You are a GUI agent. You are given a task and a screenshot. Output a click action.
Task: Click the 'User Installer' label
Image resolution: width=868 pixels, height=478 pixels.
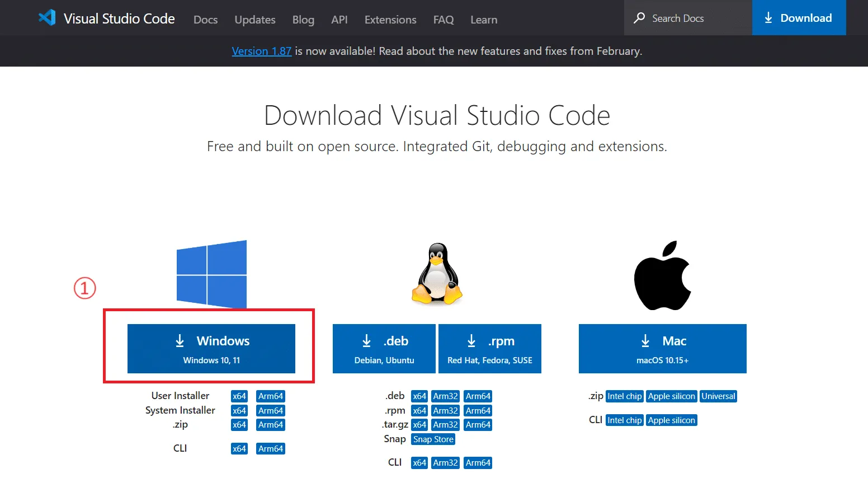[180, 396]
